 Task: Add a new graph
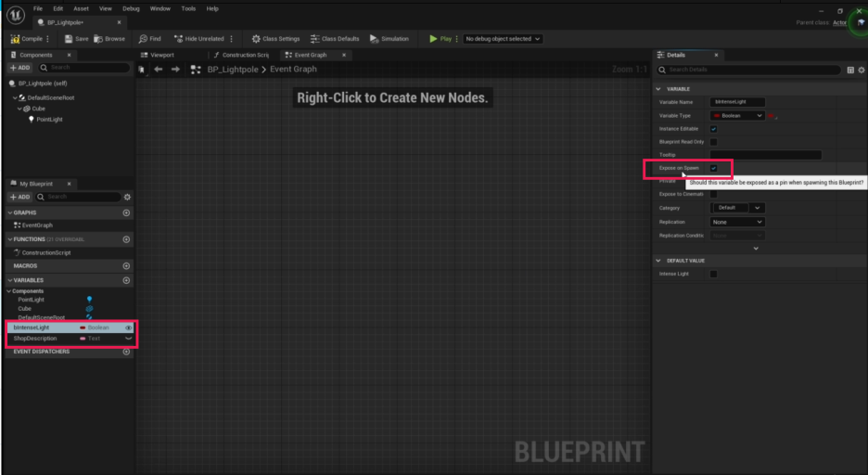pos(126,212)
